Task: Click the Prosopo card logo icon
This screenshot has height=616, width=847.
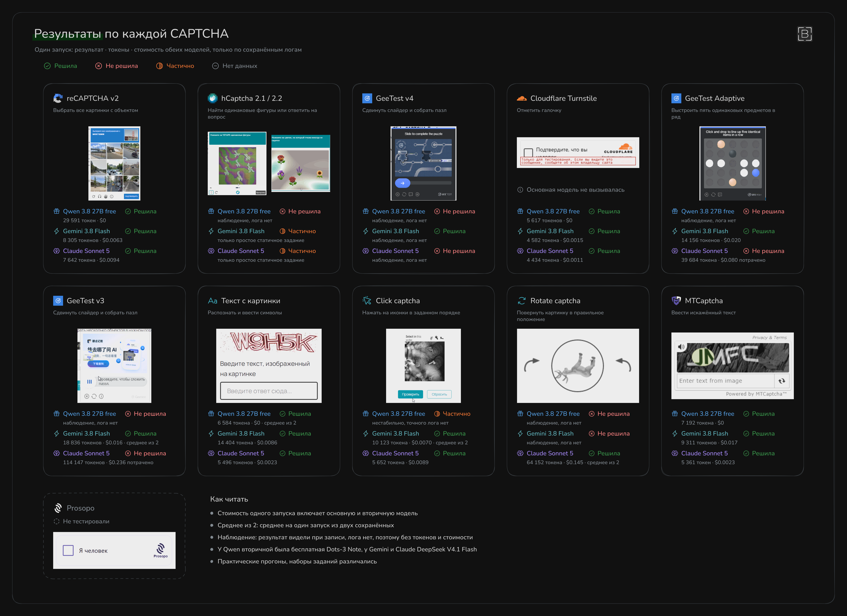Action: 58,508
